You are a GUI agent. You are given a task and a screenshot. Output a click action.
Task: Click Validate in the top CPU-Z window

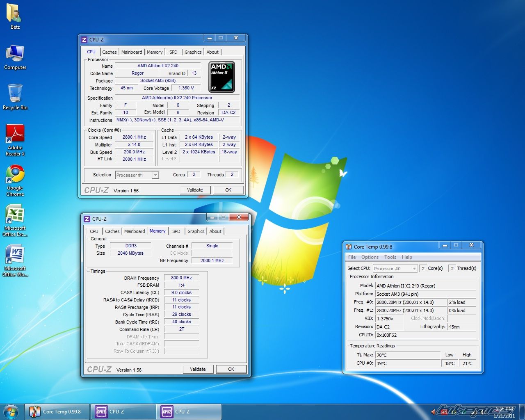tap(195, 190)
